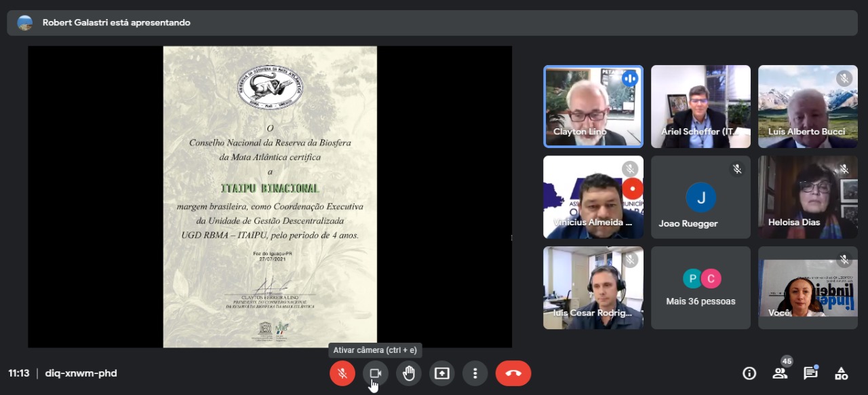Image resolution: width=868 pixels, height=395 pixels.
Task: Unmute the microphone
Action: 342,373
